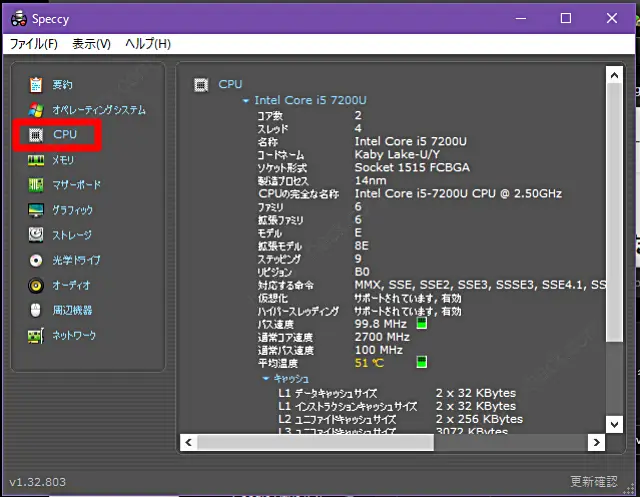The width and height of the screenshot is (640, 497).
Task: Click the scroll right arrow of horizontal scrollbar
Action: tap(597, 442)
